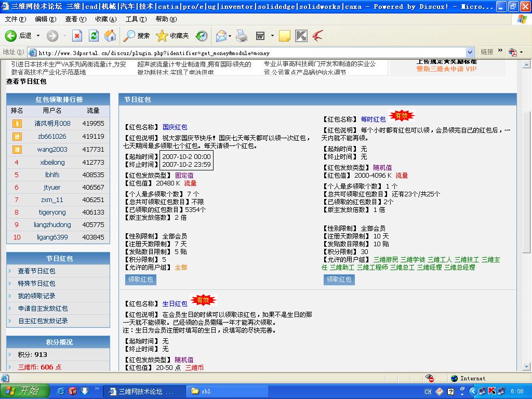Launch Internet Explorer from quick launch

[x=61, y=391]
